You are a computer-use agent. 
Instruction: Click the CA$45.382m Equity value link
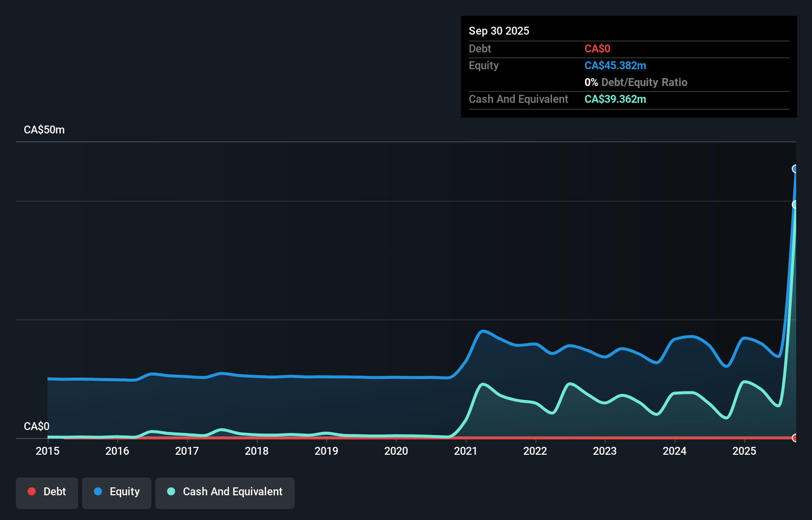(615, 65)
